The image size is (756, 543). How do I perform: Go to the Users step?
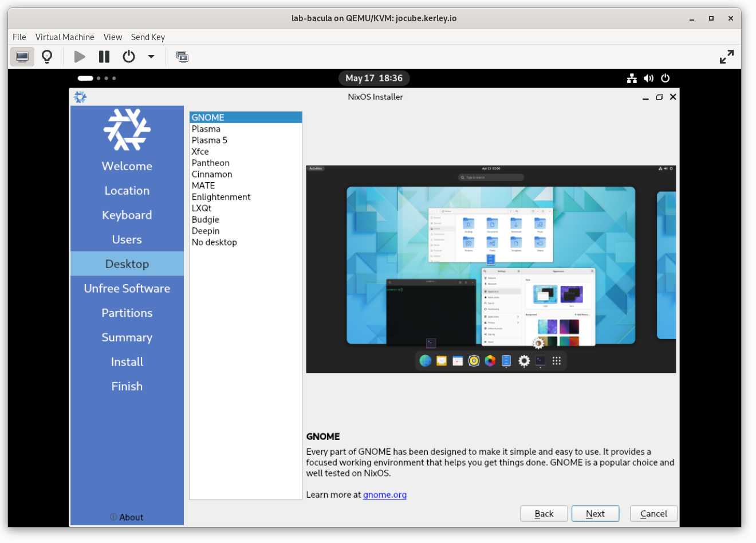[x=127, y=239]
